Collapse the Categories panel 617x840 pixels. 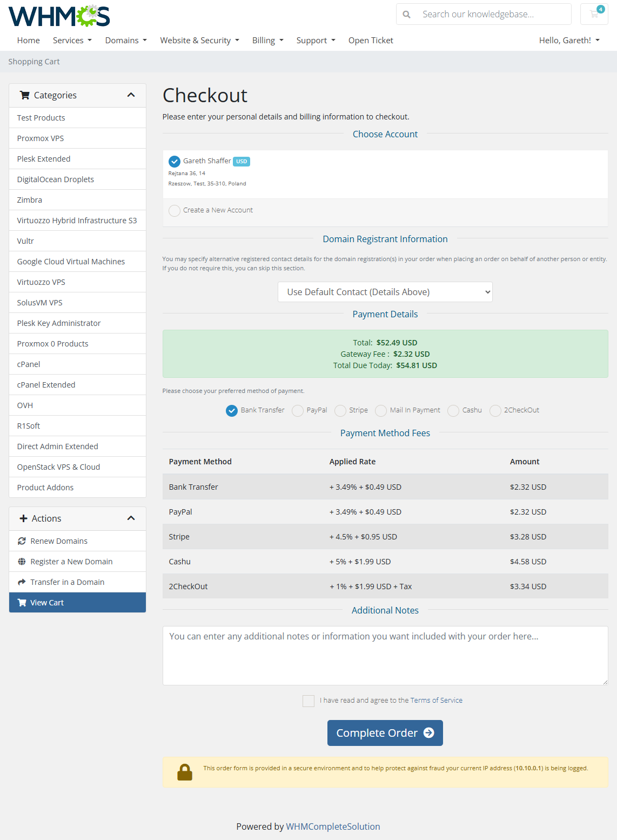point(131,94)
